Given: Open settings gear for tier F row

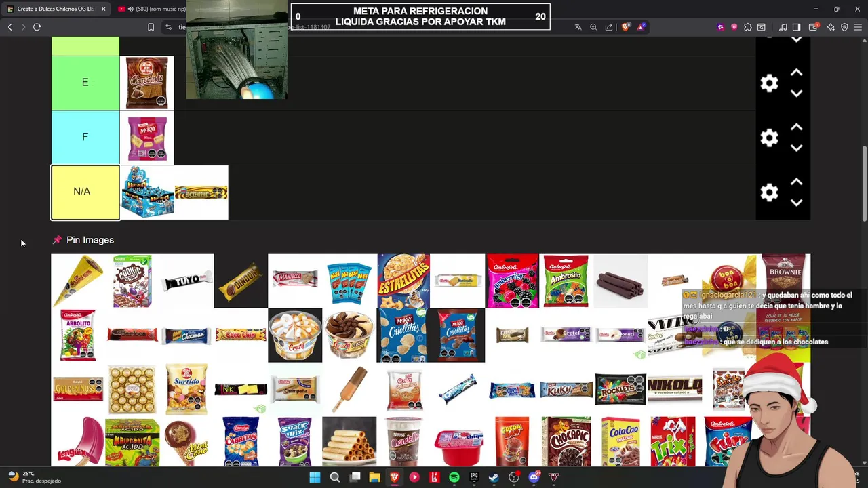Looking at the screenshot, I should pos(769,138).
